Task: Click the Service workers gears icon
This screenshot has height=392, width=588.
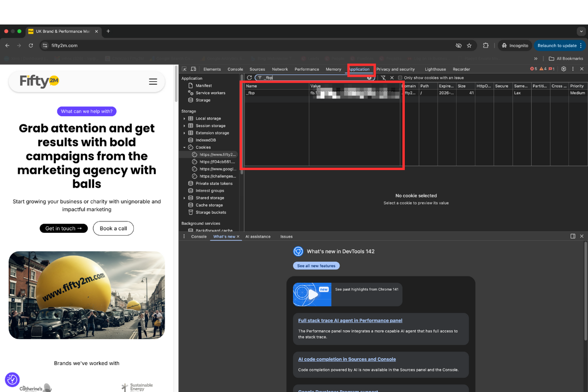Action: (x=191, y=93)
